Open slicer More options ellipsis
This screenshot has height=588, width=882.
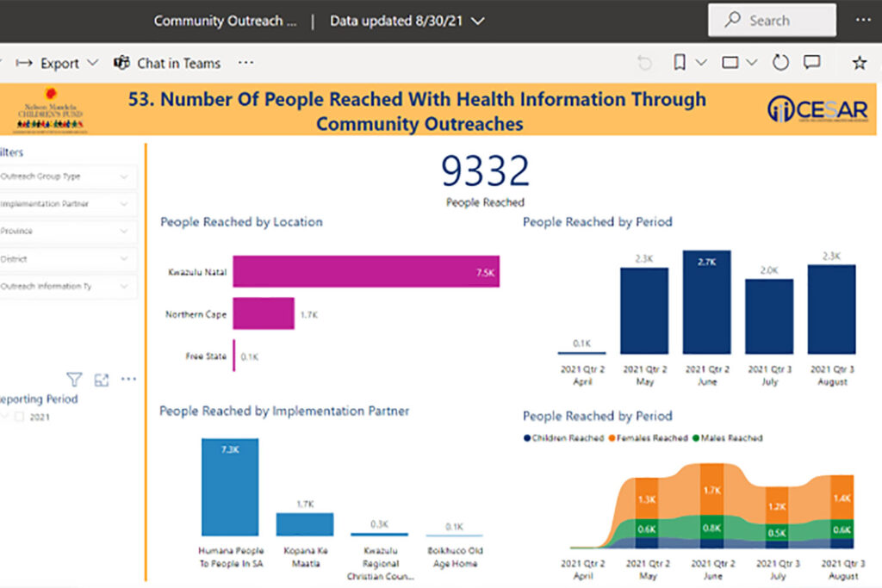coord(128,380)
